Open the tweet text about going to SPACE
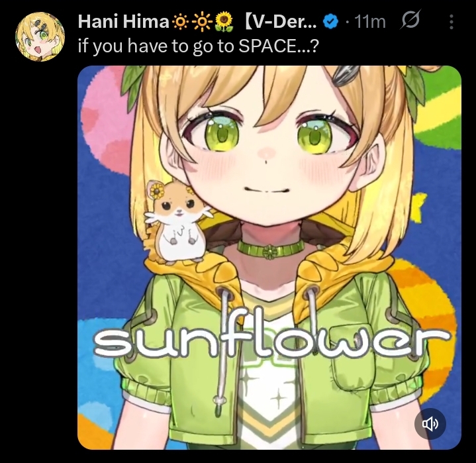The width and height of the screenshot is (476, 463). click(198, 46)
